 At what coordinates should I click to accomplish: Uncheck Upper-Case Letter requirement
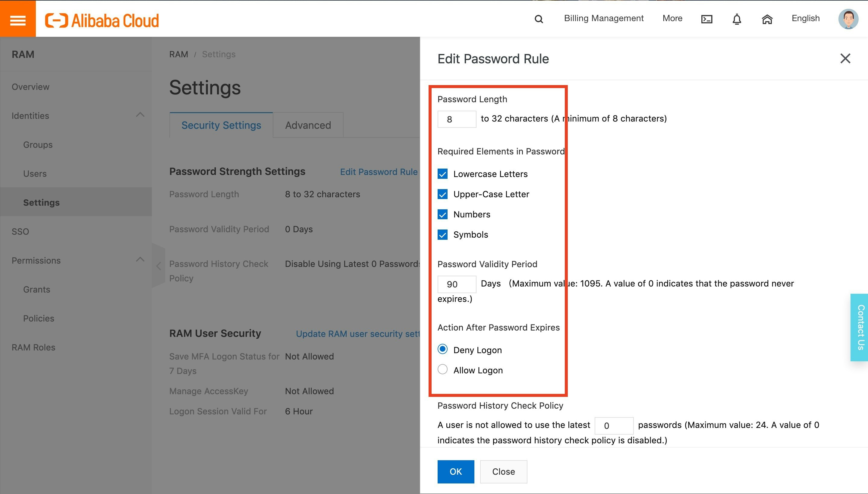[x=442, y=194]
